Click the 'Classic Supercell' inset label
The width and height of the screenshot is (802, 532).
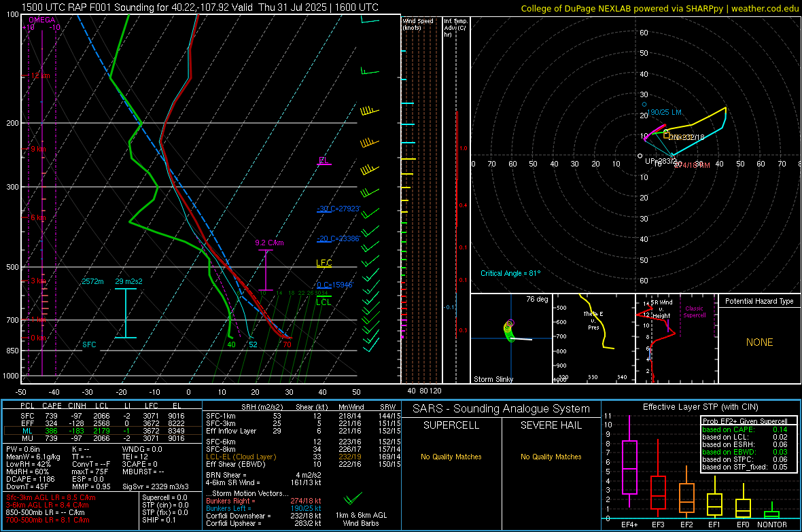click(x=694, y=312)
